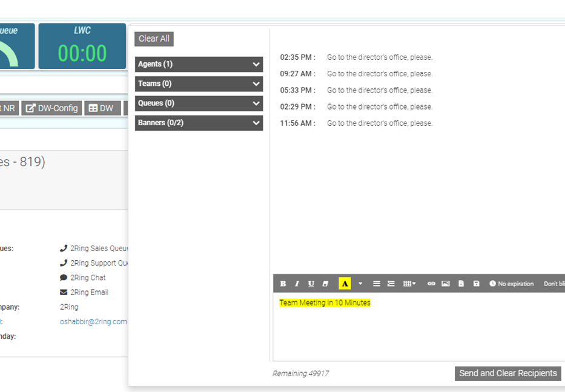Insert an image into the message
This screenshot has height=392, width=565.
tap(446, 284)
